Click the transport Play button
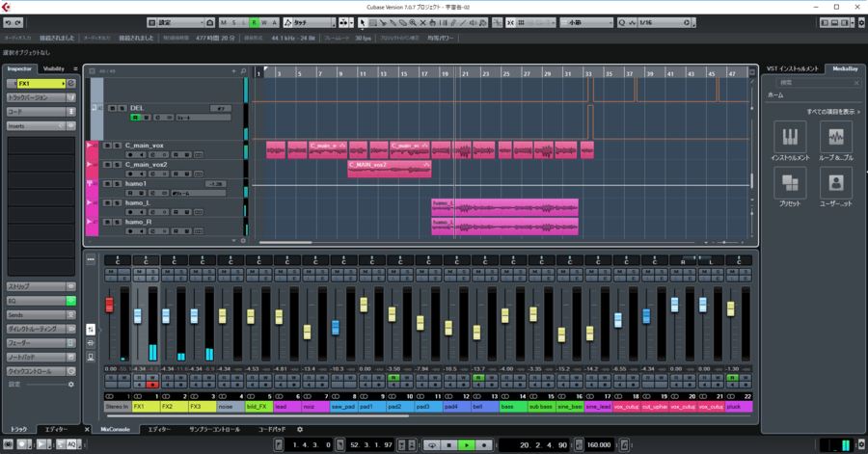 [x=467, y=444]
